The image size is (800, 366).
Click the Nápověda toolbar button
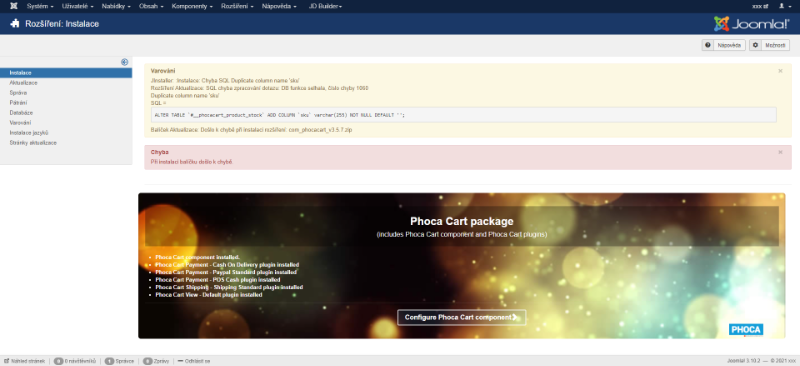723,45
